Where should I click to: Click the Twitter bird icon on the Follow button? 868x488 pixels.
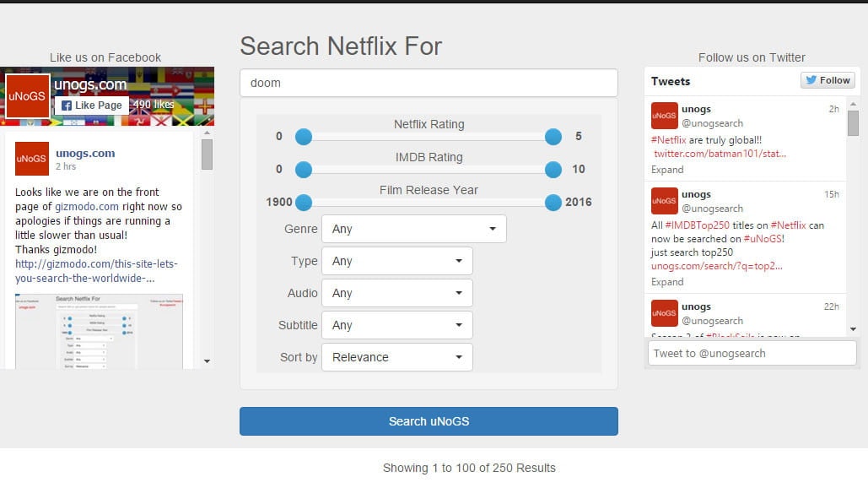coord(810,80)
